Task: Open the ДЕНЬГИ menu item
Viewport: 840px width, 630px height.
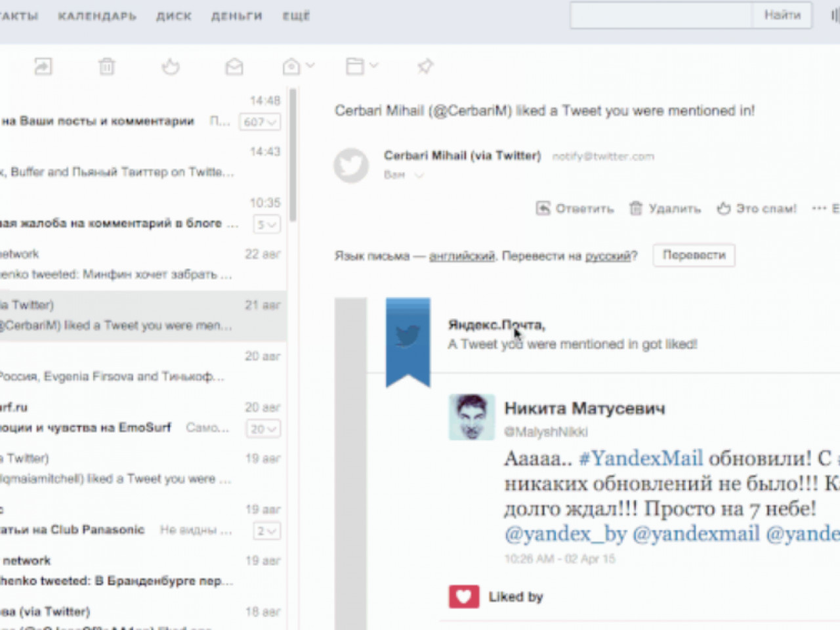Action: [236, 16]
